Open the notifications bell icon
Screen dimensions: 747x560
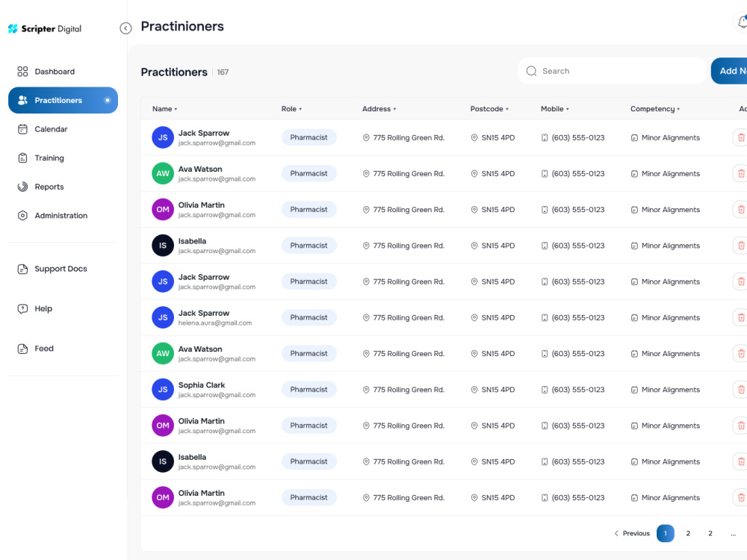tap(742, 22)
